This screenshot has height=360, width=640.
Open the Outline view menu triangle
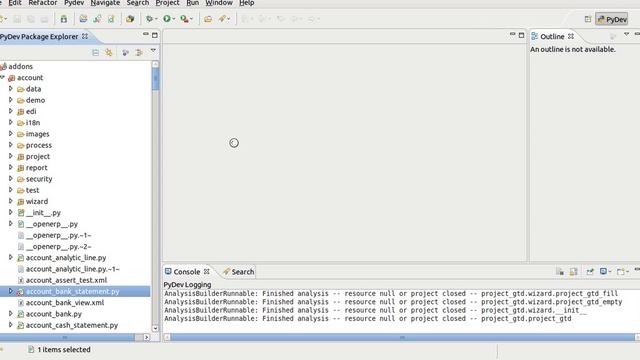pyautogui.click(x=626, y=35)
